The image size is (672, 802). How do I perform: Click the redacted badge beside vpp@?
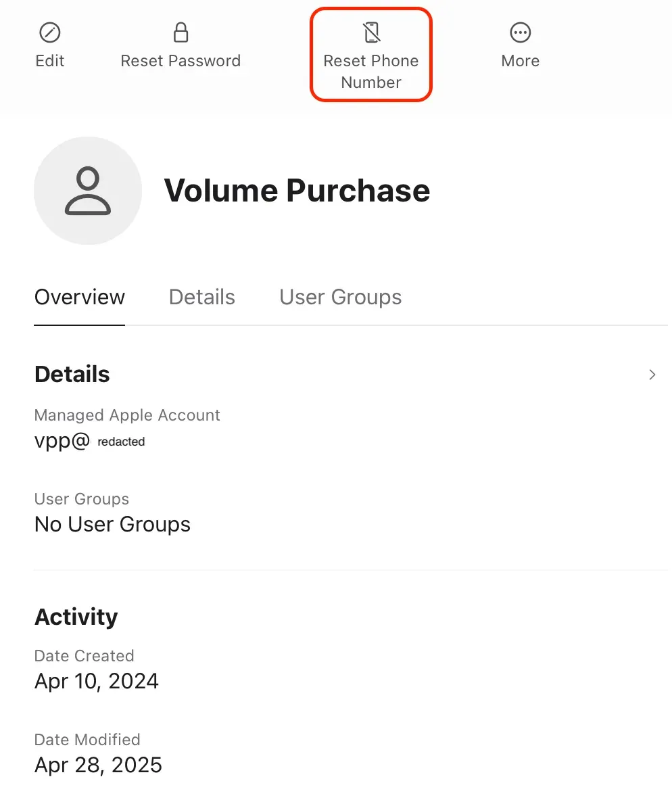coord(121,442)
